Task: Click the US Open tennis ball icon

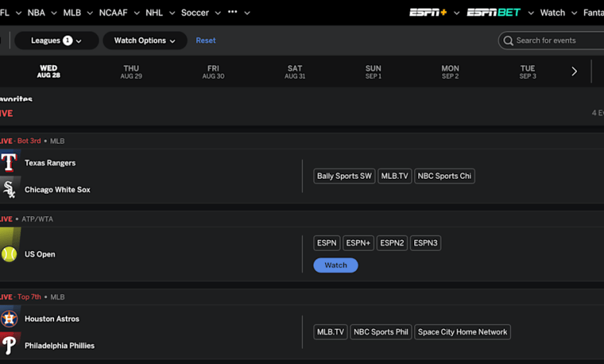Action: [9, 254]
